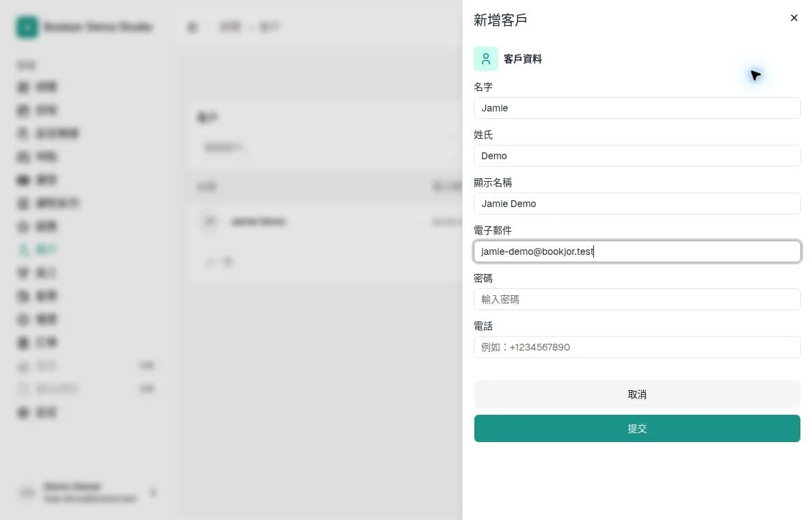Click the 姓氏 field containing Demo
This screenshot has height=520, width=812.
637,156
